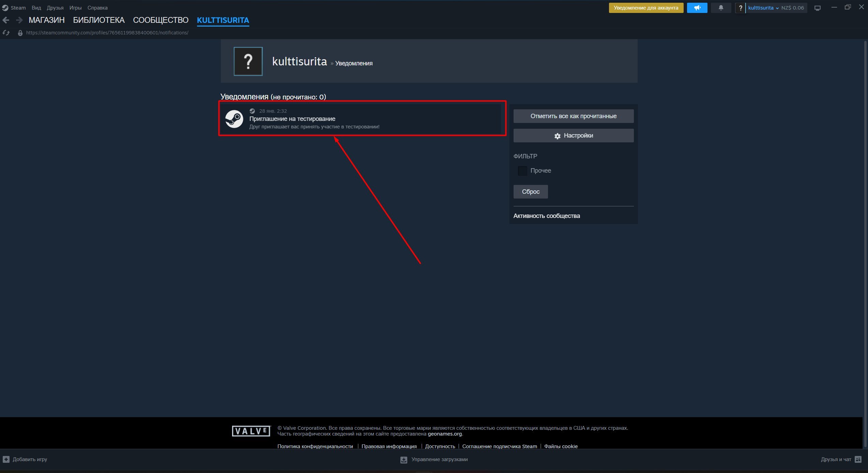Open the Доступность footer link
Image resolution: width=868 pixels, height=473 pixels.
(440, 446)
